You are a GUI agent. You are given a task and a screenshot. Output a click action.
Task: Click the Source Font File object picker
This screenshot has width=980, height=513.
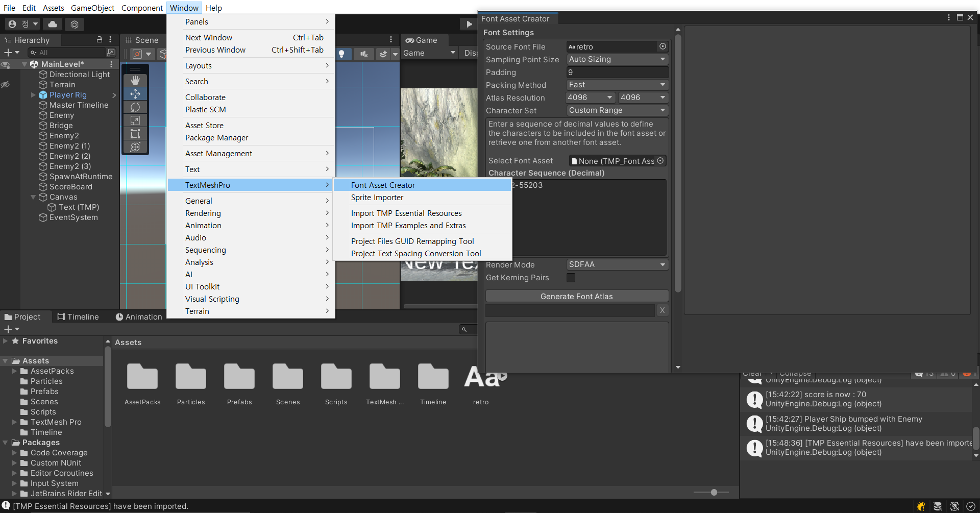(663, 46)
